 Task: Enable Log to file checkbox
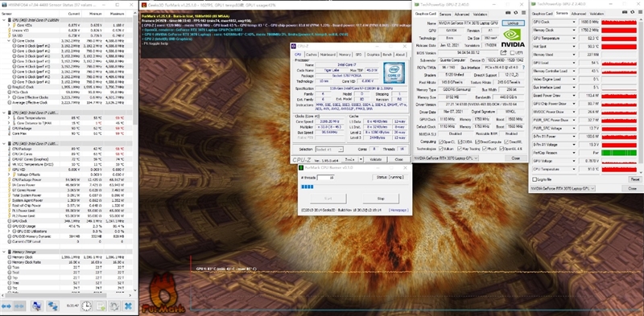535,179
